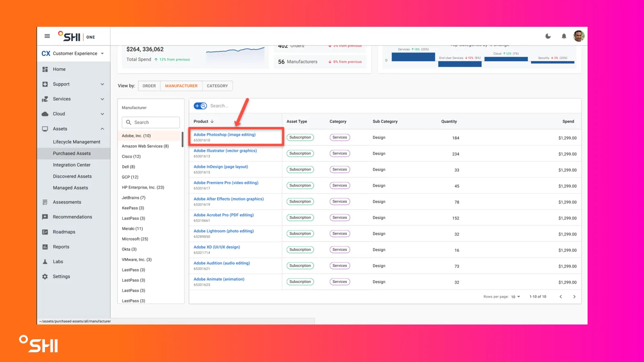Switch view to CATEGORY tab
The height and width of the screenshot is (362, 644).
click(x=217, y=86)
